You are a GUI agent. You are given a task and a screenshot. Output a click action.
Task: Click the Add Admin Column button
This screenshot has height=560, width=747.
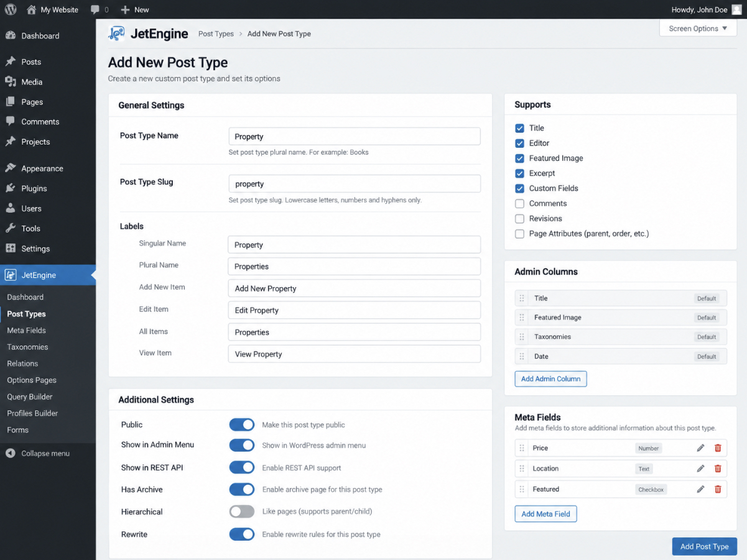pyautogui.click(x=550, y=379)
